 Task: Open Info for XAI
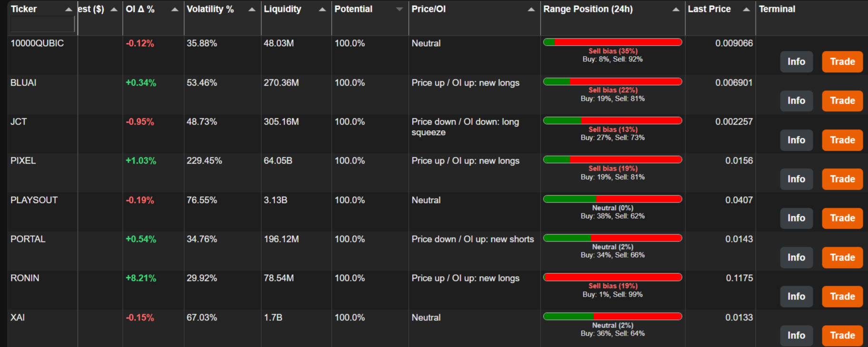pos(796,336)
